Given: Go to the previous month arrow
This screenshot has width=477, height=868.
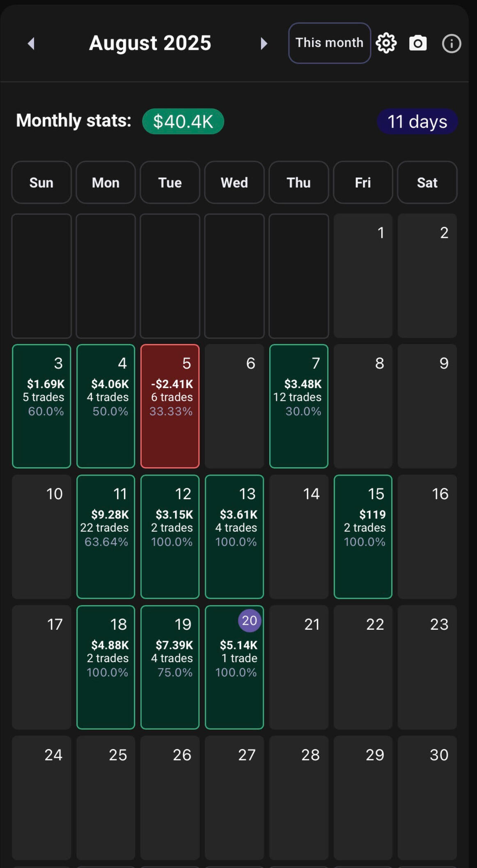Looking at the screenshot, I should pyautogui.click(x=31, y=43).
